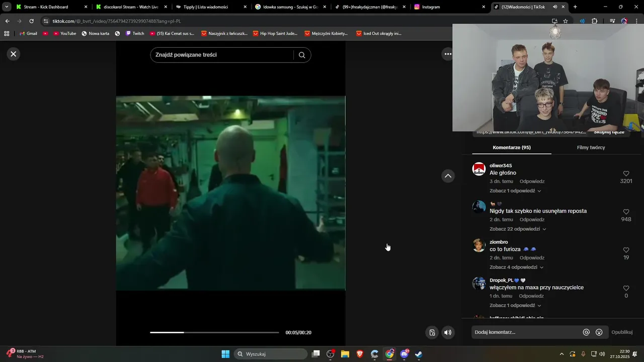
Task: Close the TikTok video viewer with X
Action: 14,54
